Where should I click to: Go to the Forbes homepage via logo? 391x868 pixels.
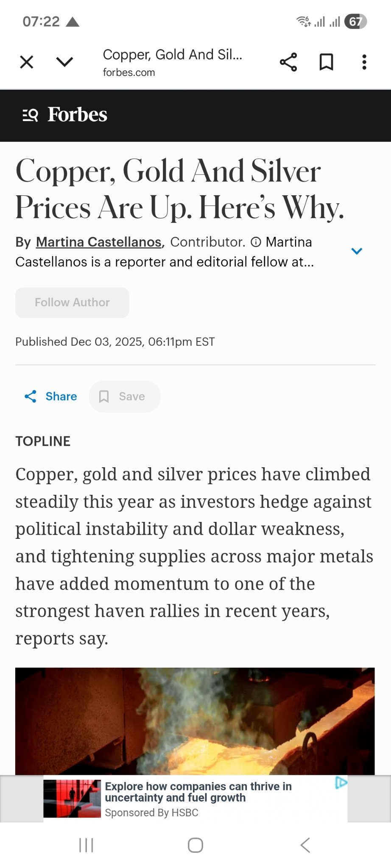click(77, 114)
